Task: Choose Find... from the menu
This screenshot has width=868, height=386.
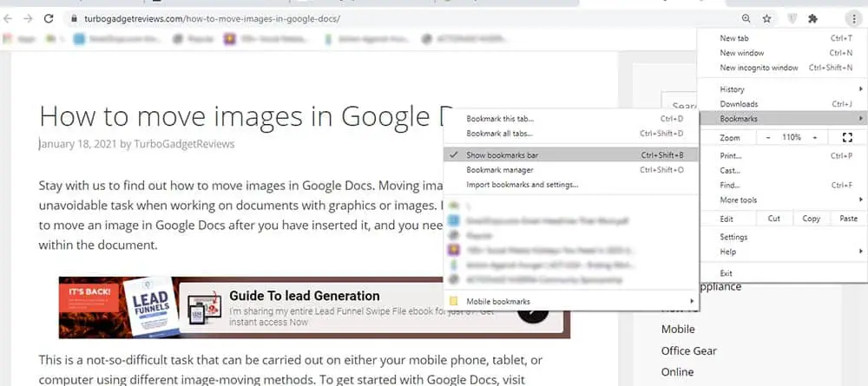Action: (x=782, y=186)
